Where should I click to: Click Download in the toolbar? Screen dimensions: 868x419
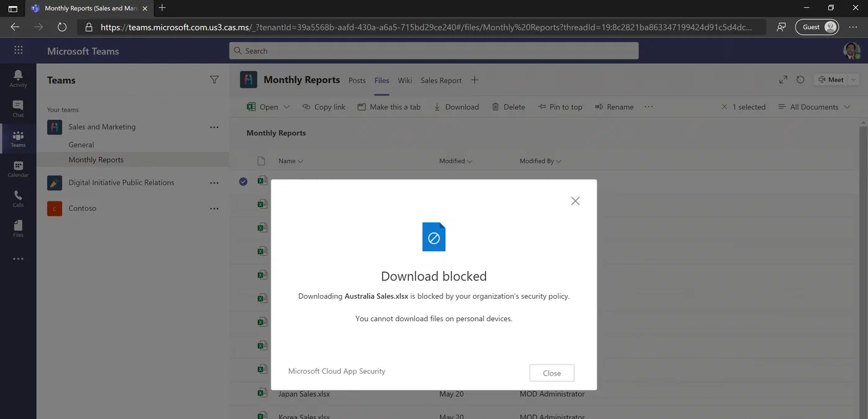pos(456,107)
